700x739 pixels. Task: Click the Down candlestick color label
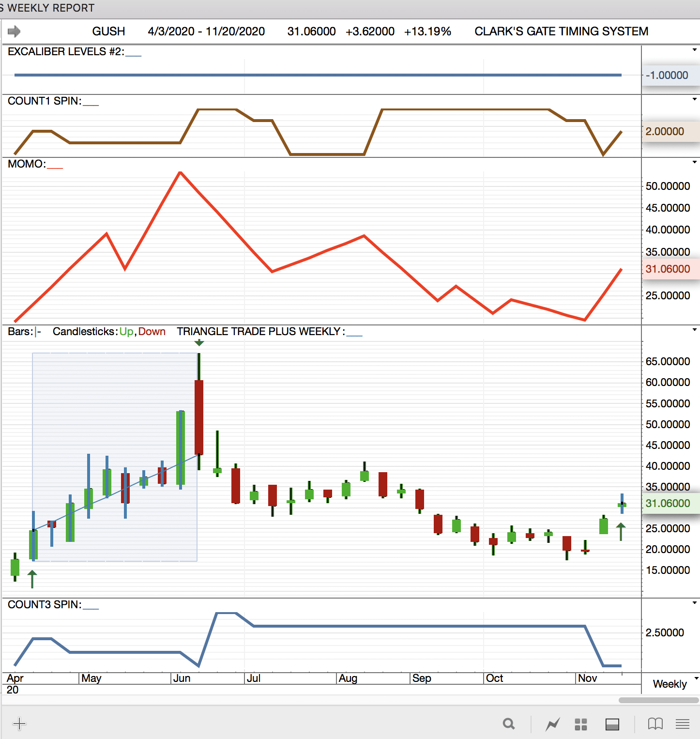[152, 331]
